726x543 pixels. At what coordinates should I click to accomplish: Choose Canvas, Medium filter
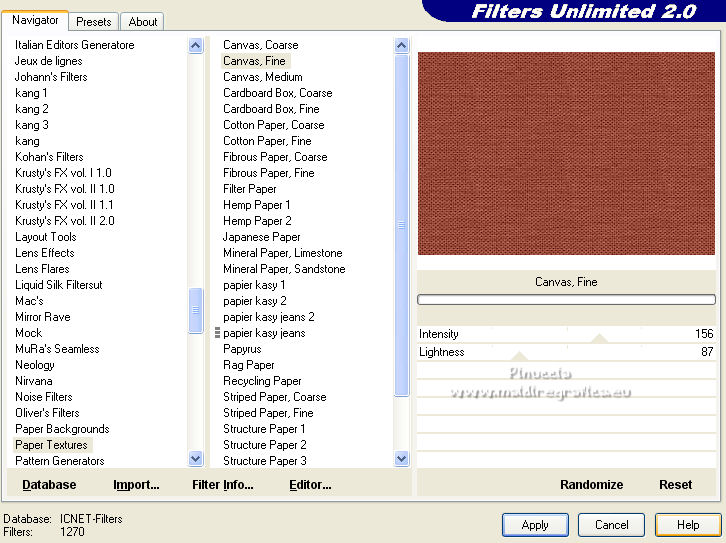[263, 77]
